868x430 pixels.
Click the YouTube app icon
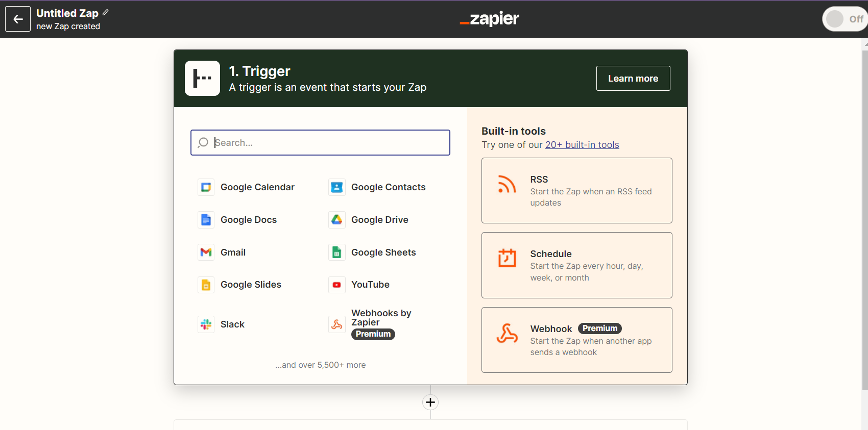coord(336,285)
